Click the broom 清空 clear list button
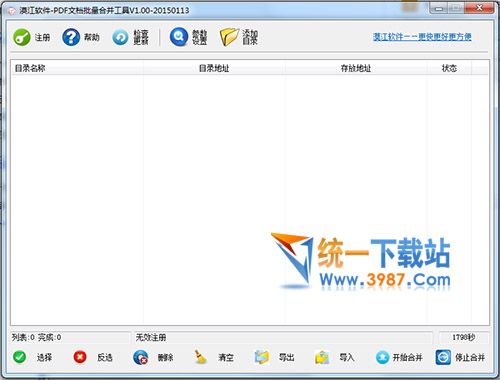The height and width of the screenshot is (380, 500). (x=214, y=357)
